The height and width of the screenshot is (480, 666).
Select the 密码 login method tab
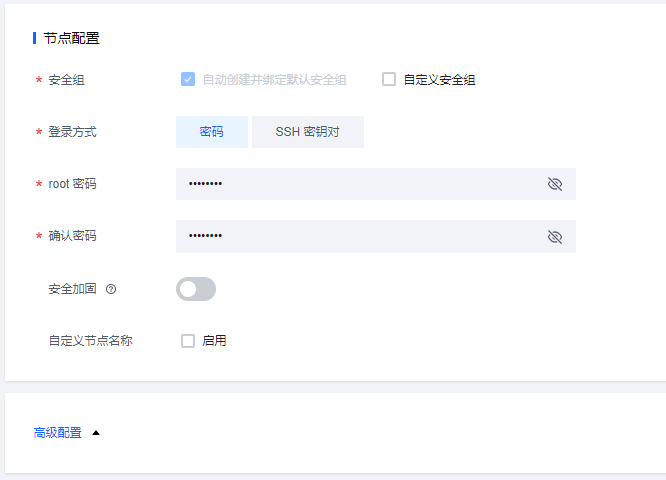[211, 132]
